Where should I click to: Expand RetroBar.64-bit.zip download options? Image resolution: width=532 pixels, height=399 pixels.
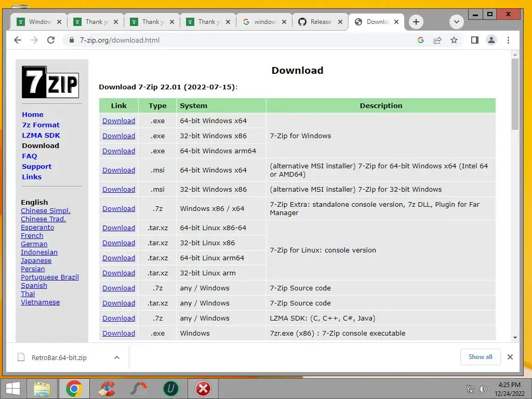(x=117, y=357)
